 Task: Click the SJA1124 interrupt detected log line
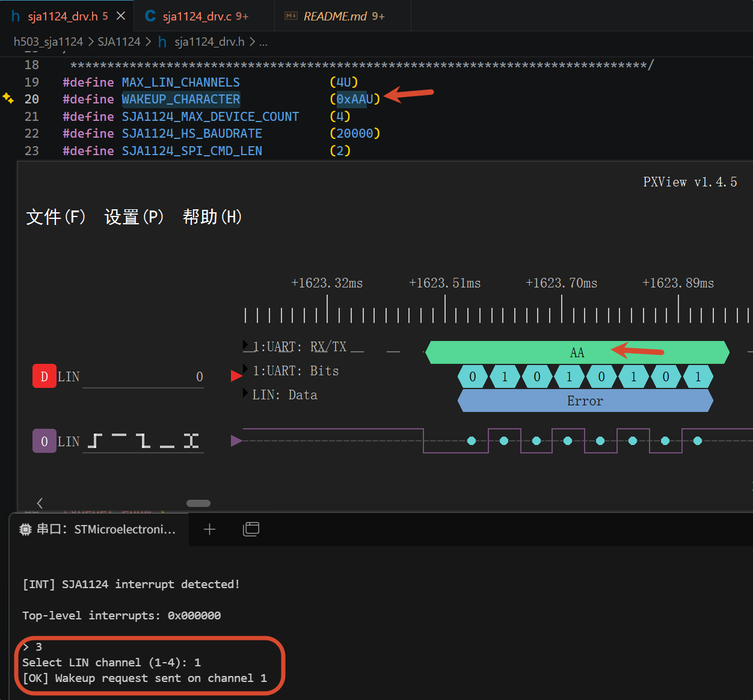(131, 584)
